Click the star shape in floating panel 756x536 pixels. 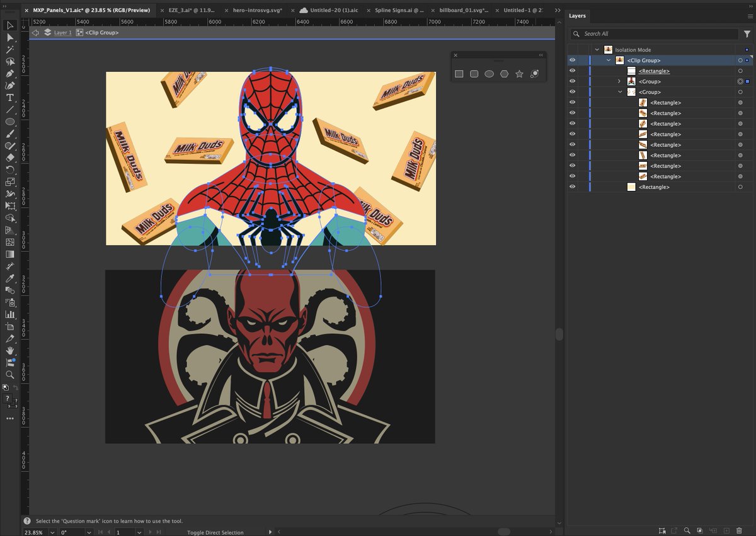tap(519, 74)
